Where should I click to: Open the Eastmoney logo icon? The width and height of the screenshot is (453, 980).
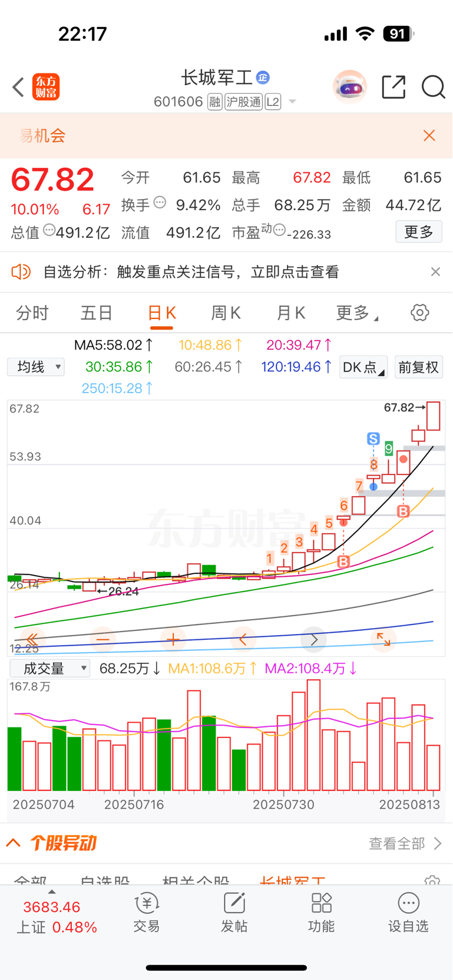pos(46,87)
